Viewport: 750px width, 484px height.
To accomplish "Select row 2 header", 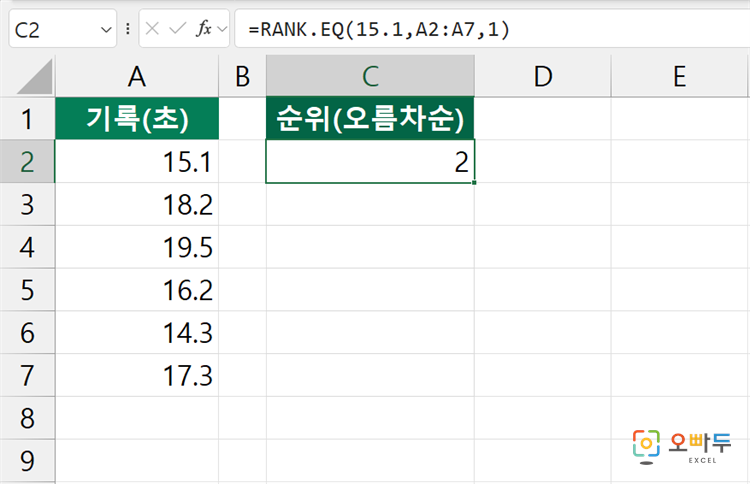I will pos(27,162).
